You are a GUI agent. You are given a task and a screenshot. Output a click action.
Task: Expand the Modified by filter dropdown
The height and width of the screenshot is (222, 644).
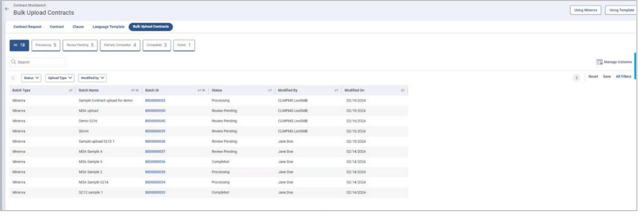pos(92,78)
